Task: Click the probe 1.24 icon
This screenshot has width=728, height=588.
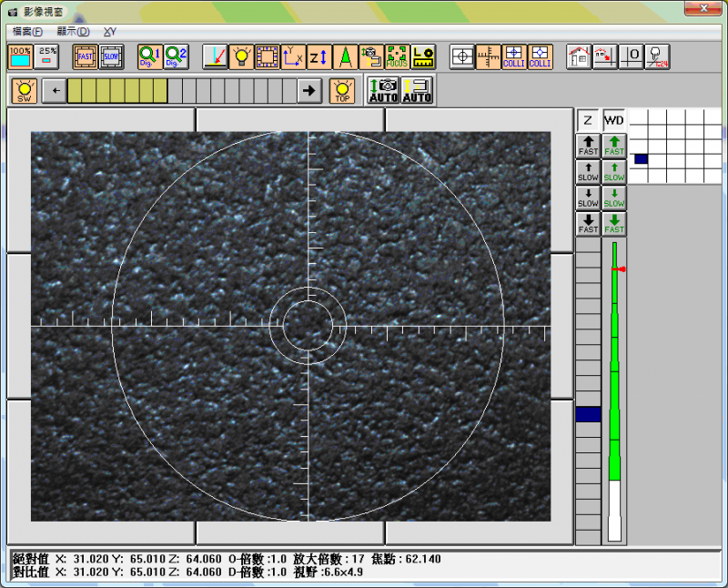Action: click(657, 57)
